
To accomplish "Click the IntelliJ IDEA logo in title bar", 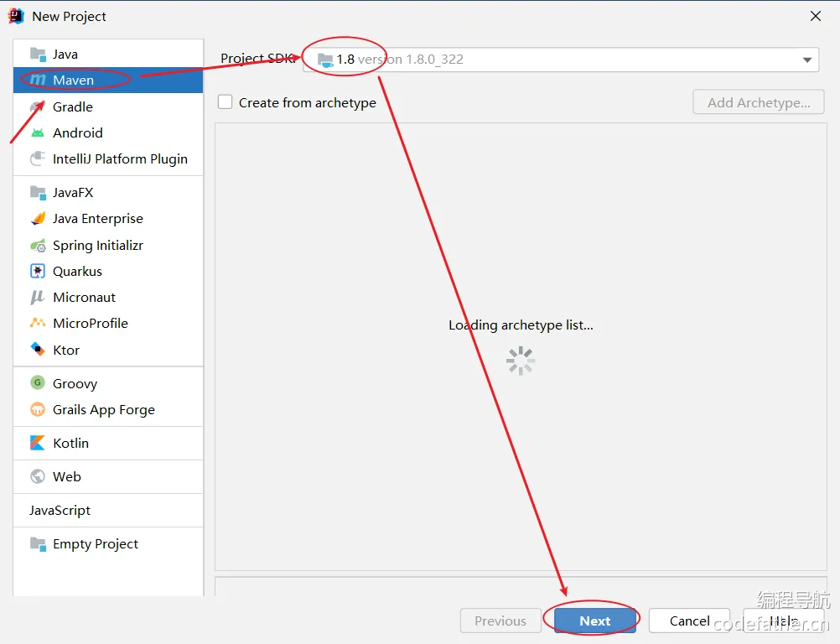I will (x=16, y=16).
